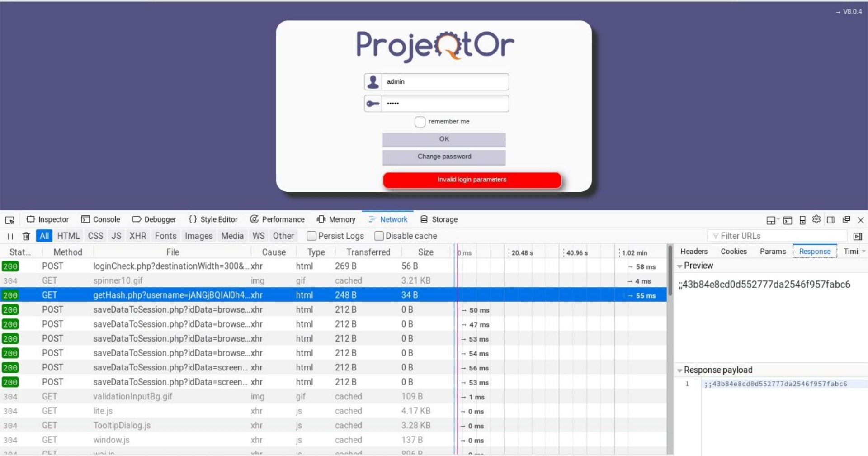Switch to the Console tab
This screenshot has width=868, height=456.
100,219
